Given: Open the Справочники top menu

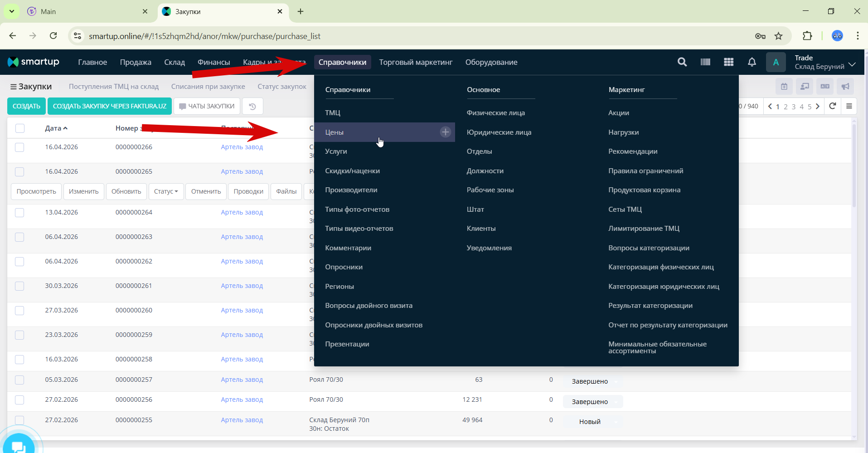Looking at the screenshot, I should [342, 62].
